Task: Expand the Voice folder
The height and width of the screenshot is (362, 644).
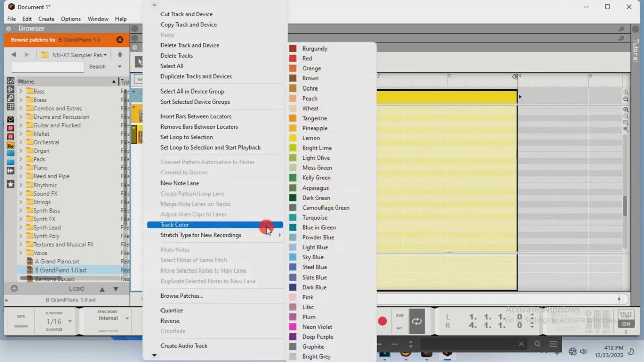Action: coord(21,253)
